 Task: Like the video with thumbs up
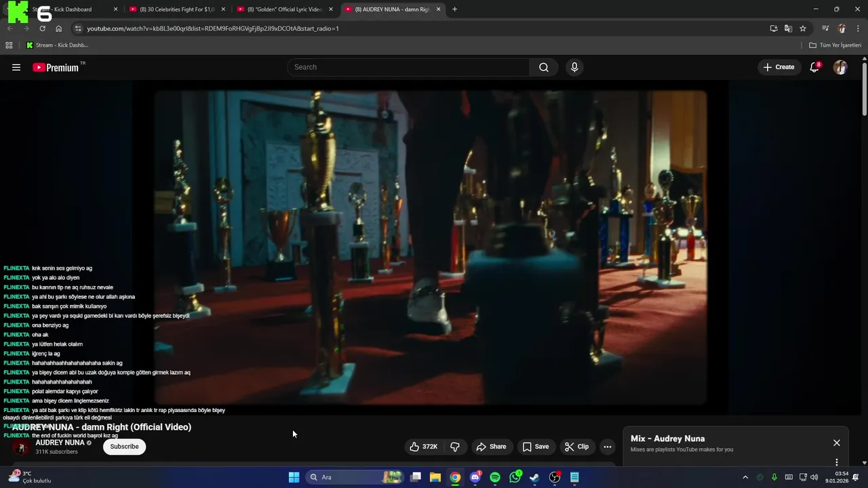coord(423,447)
